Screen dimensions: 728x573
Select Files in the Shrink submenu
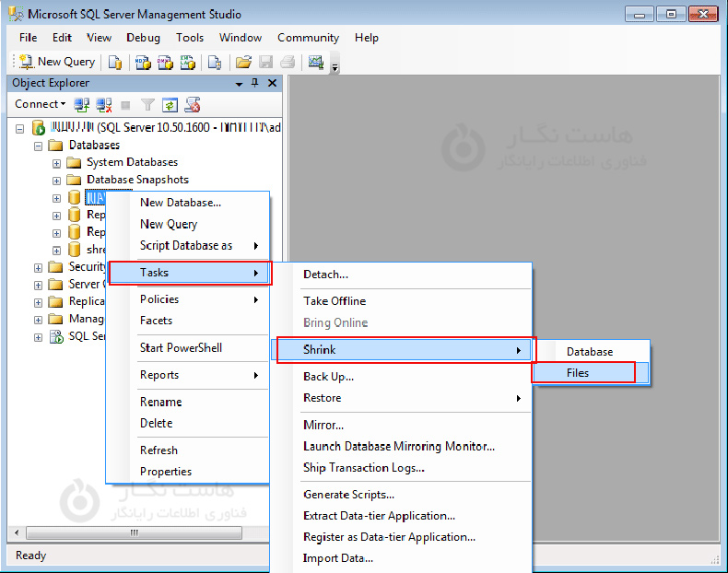tap(578, 373)
